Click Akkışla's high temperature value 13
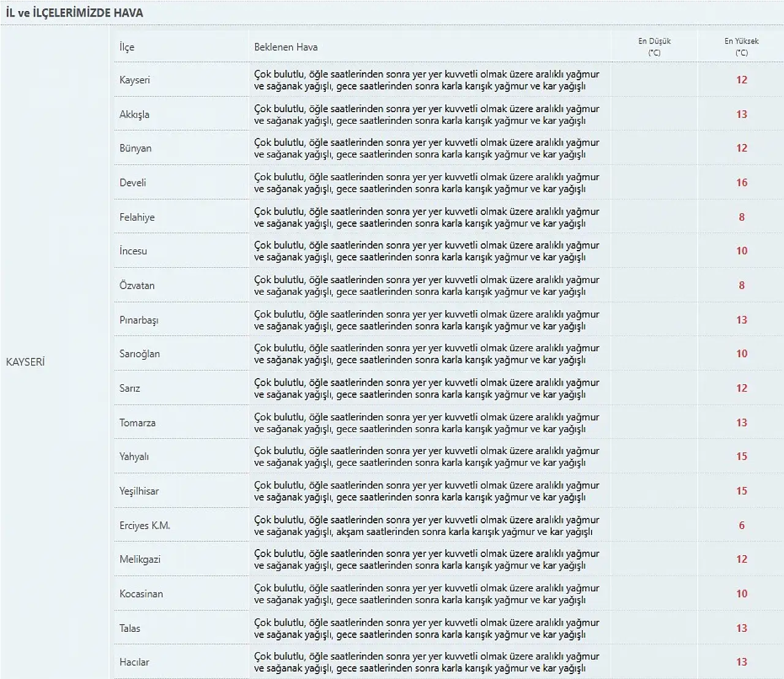The image size is (784, 679). pos(742,114)
